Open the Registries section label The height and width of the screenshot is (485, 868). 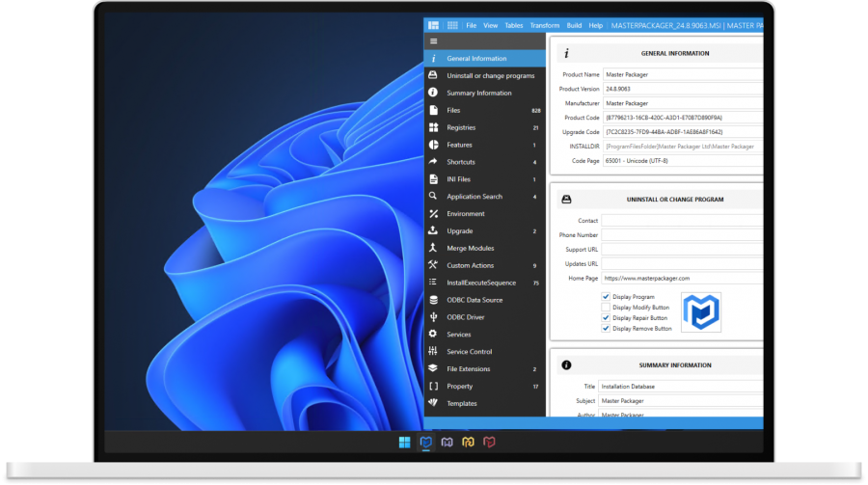[461, 127]
